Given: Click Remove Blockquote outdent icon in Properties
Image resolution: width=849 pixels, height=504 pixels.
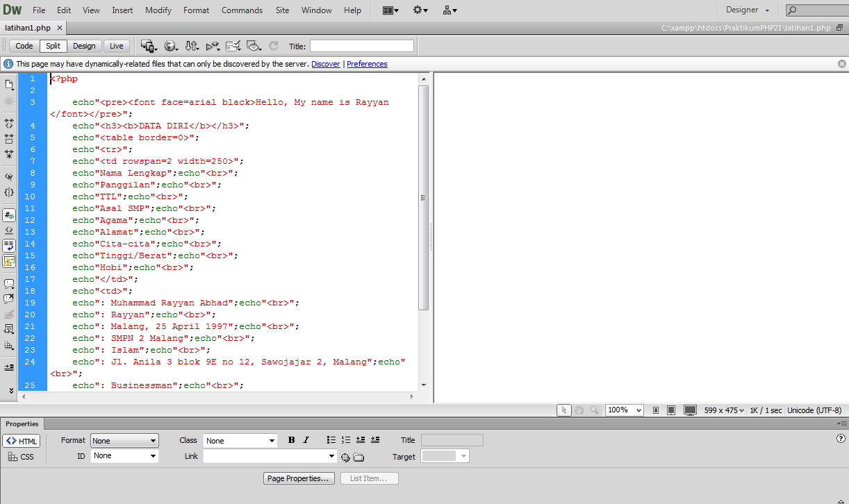Looking at the screenshot, I should [x=361, y=440].
